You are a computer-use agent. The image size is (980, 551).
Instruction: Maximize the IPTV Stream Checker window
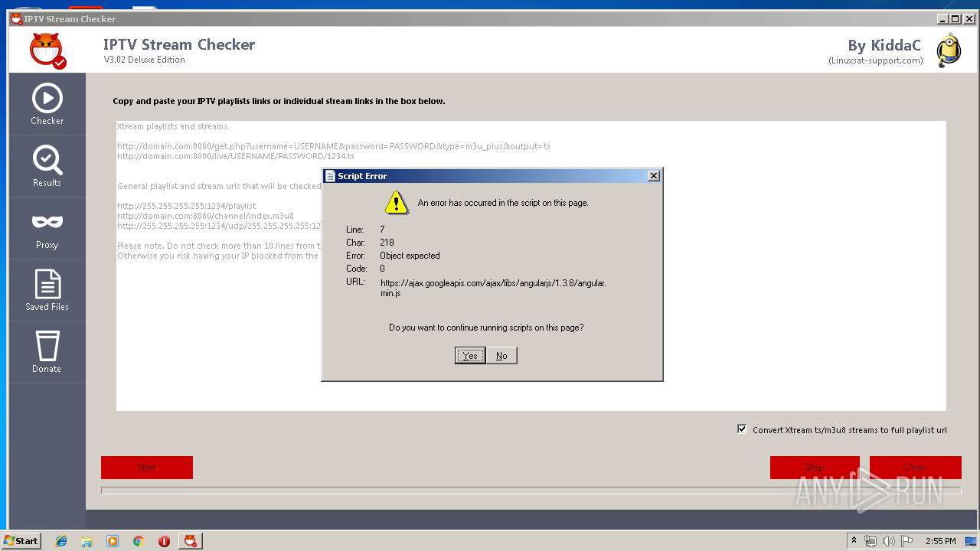tap(955, 19)
